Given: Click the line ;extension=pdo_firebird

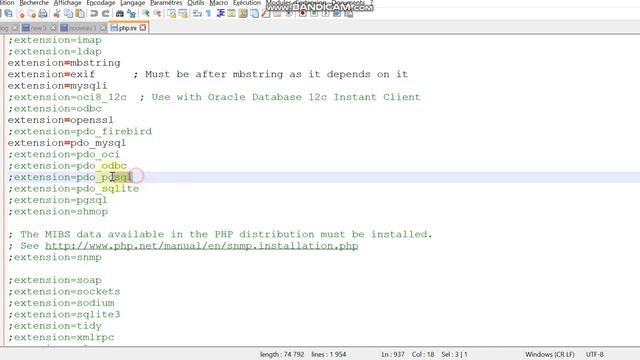Looking at the screenshot, I should tap(80, 131).
